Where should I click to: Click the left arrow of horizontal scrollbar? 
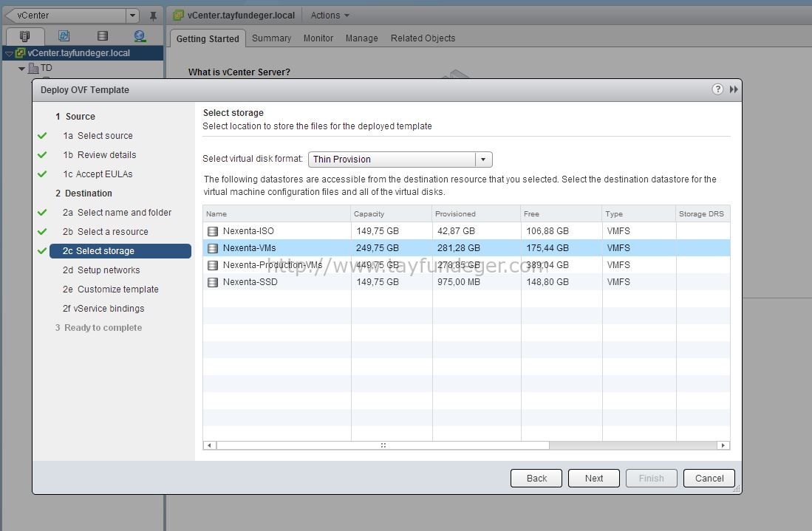[209, 445]
